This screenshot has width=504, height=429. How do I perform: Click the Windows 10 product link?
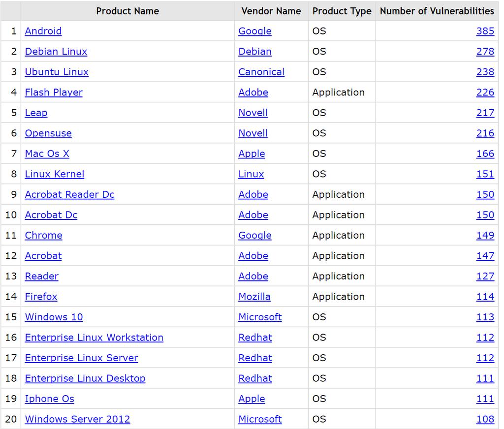pyautogui.click(x=54, y=317)
